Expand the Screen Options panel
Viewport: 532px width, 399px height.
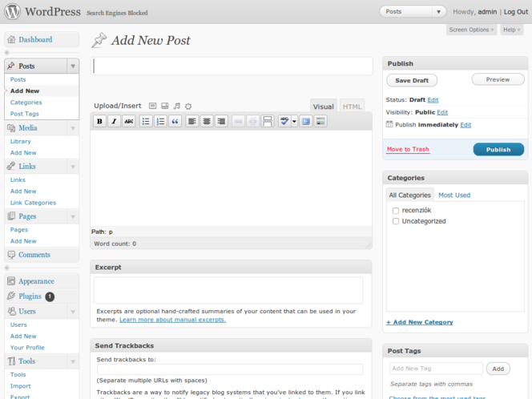472,30
